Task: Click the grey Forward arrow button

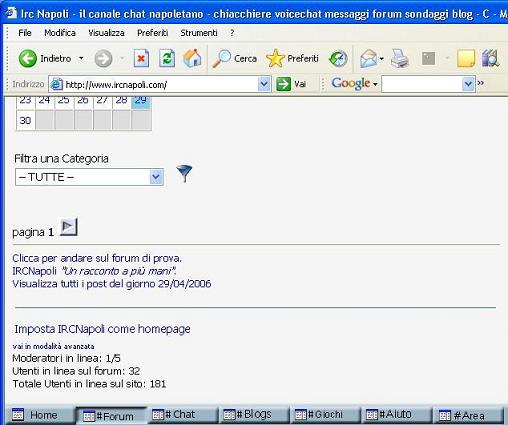Action: 103,59
